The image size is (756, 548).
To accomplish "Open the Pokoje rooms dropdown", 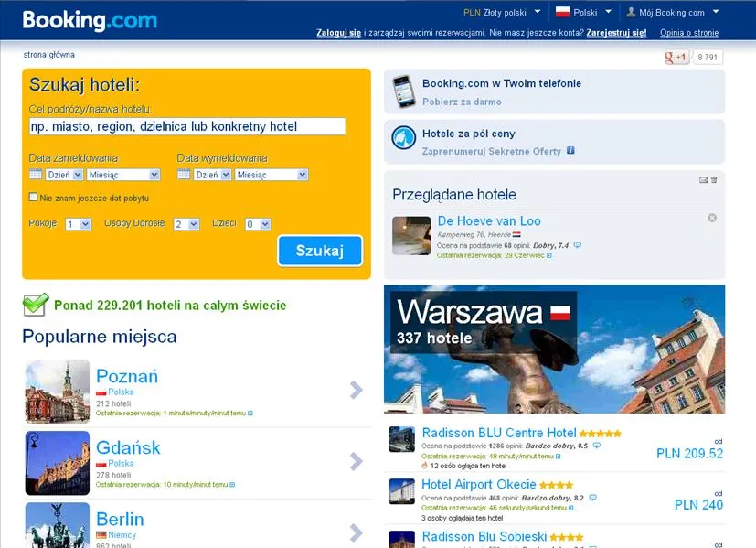I will pos(79,224).
